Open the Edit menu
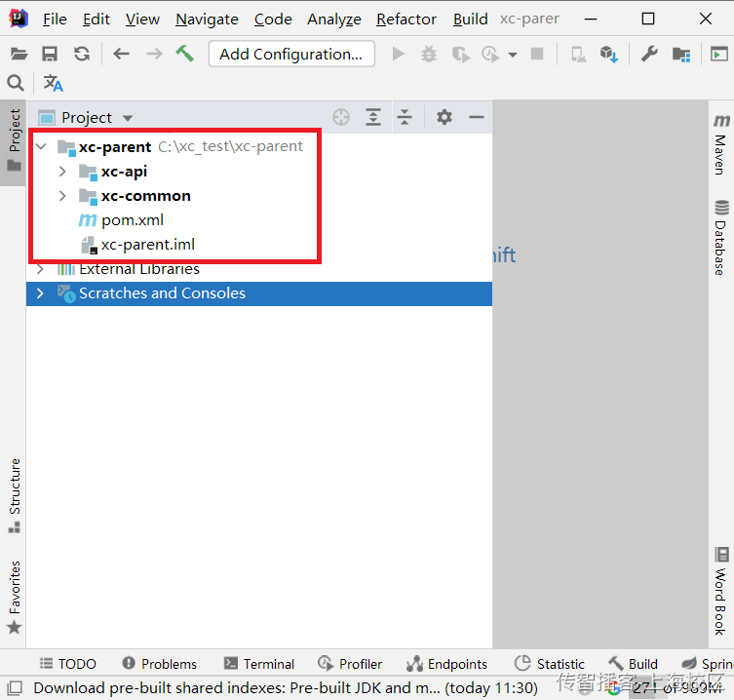The height and width of the screenshot is (700, 734). 96,19
